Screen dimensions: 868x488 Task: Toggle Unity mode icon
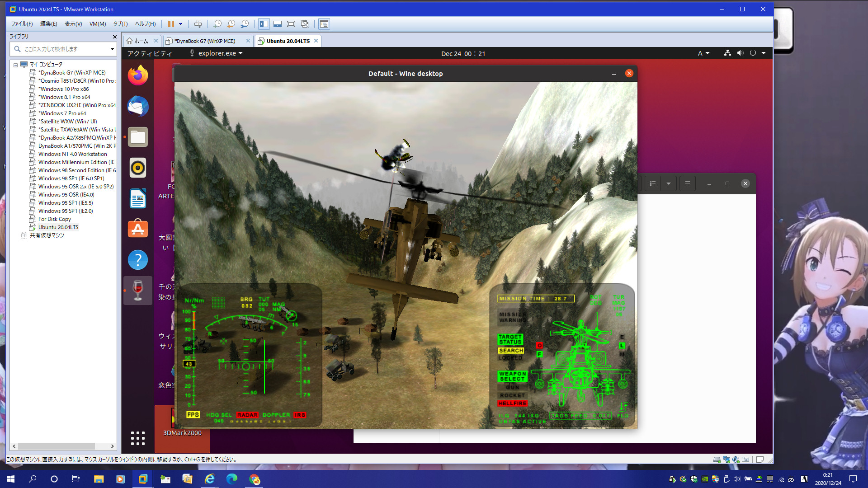[305, 24]
